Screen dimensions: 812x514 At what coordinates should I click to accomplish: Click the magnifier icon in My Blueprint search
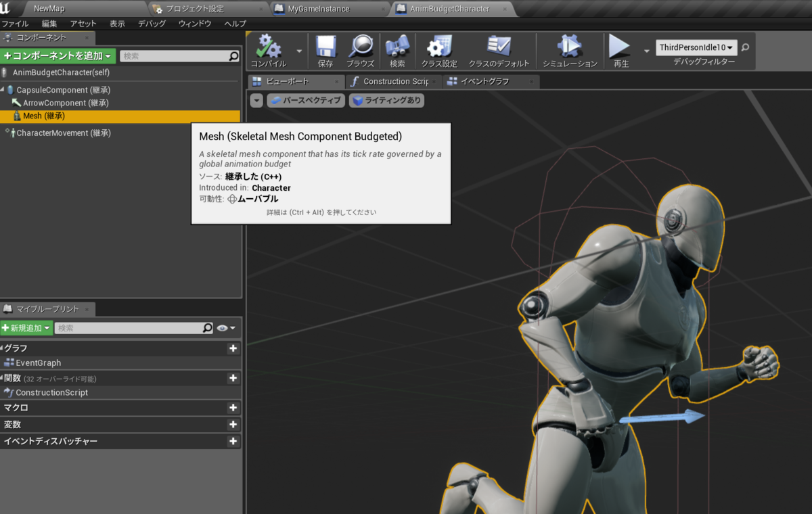(208, 328)
